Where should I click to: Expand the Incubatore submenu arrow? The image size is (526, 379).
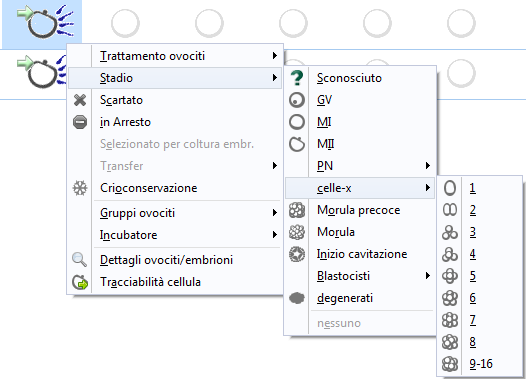[275, 235]
